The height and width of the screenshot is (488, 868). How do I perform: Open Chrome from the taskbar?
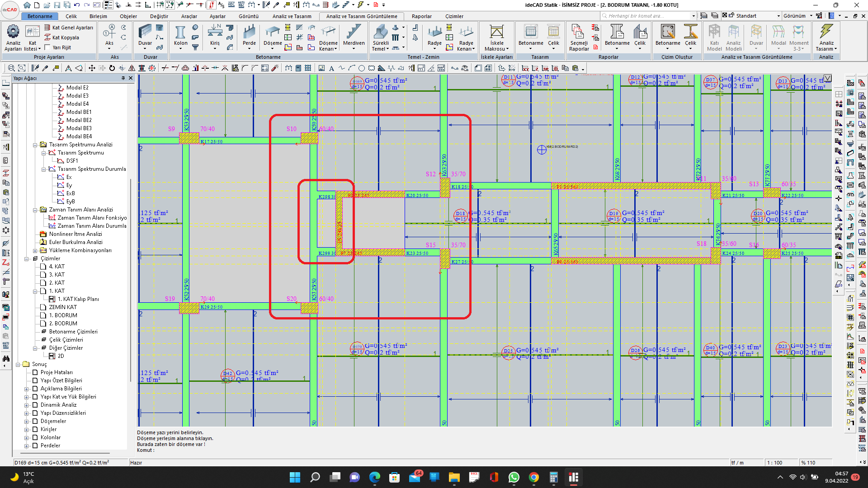[534, 477]
